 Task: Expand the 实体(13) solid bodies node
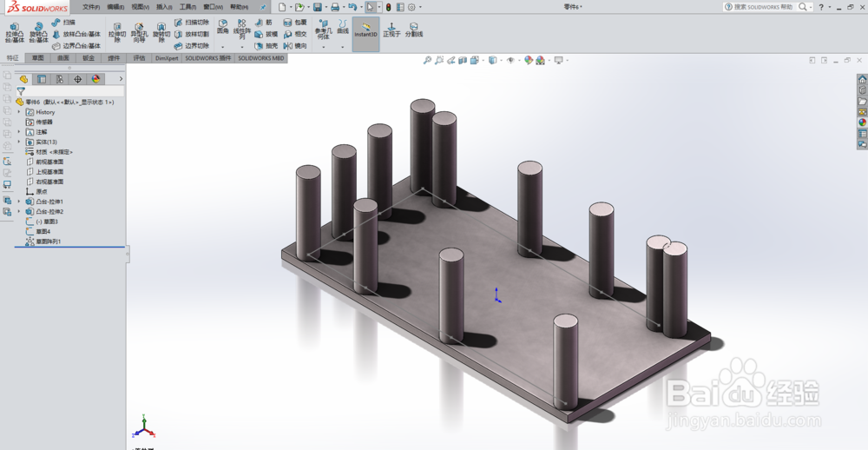click(19, 142)
